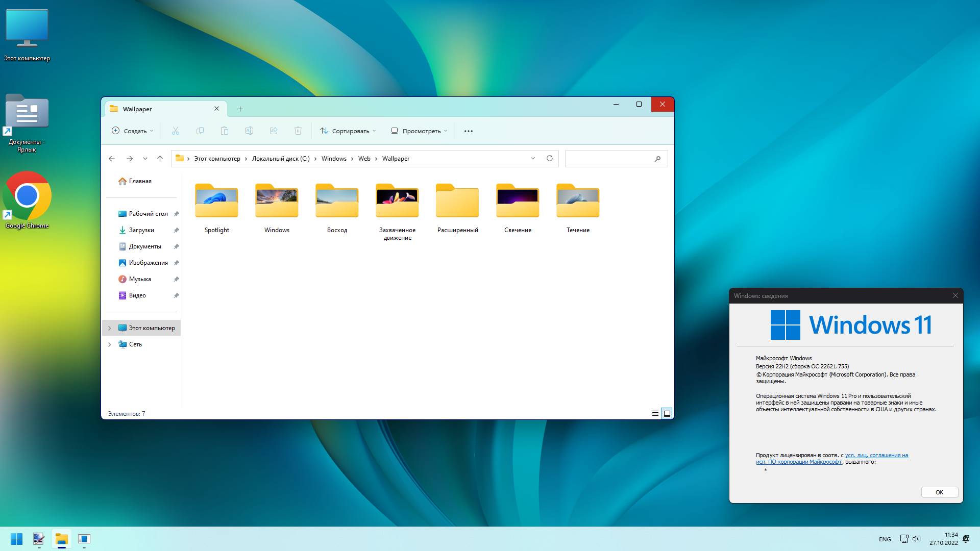The height and width of the screenshot is (551, 980).
Task: Switch to large thumbnails view in status bar
Action: tap(667, 414)
